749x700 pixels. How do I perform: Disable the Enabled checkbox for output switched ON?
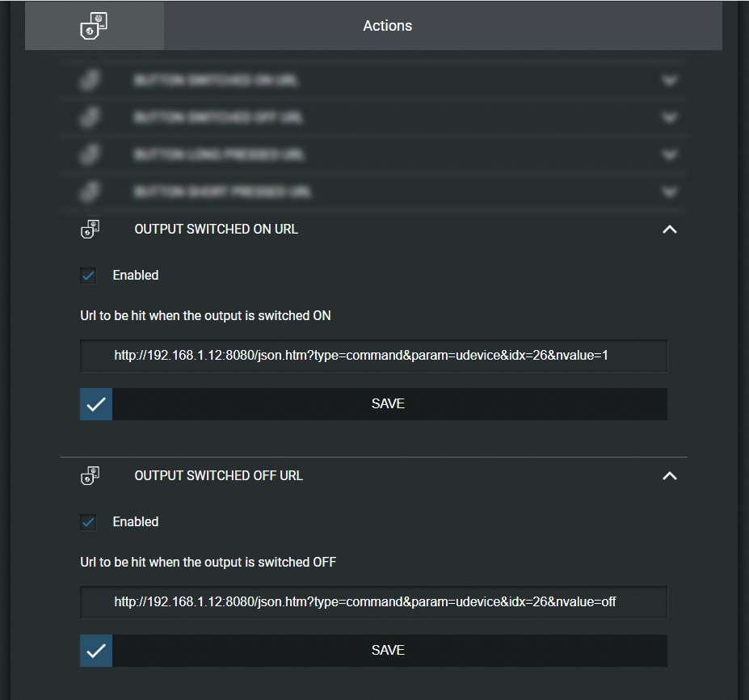coord(89,276)
